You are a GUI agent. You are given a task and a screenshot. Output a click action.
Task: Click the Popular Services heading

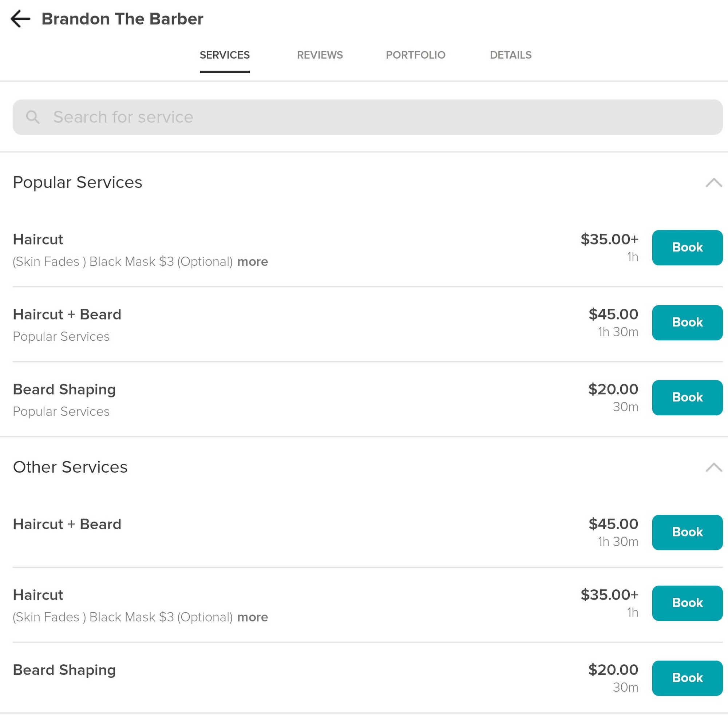pos(78,183)
